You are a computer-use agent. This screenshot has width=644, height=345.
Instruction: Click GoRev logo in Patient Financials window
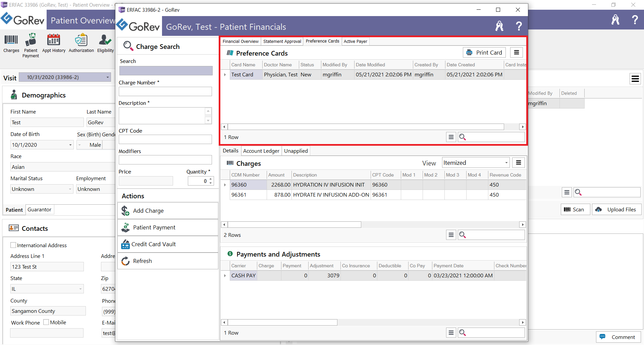click(x=138, y=26)
